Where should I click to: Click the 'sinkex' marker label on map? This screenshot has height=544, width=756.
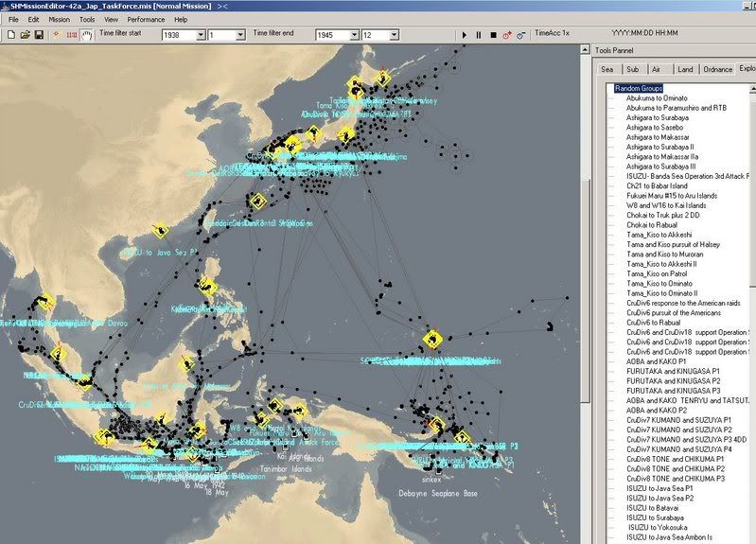[x=431, y=480]
